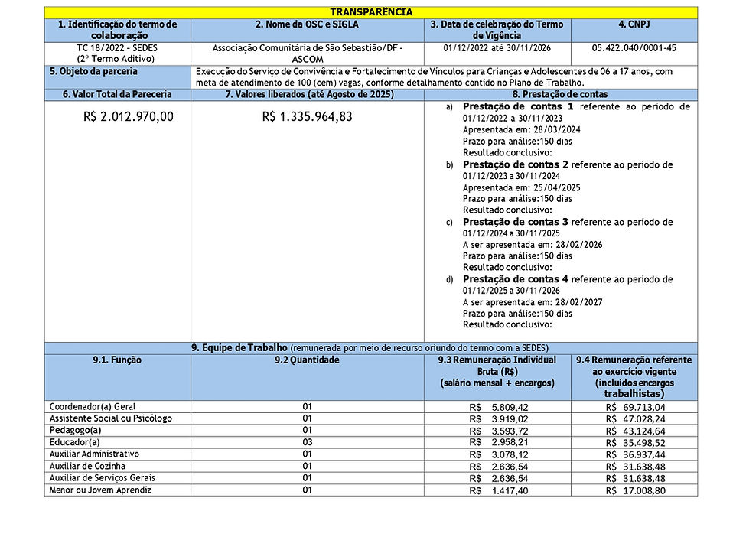Click 'A ser apresentada em: 28/02/2027'
The width and height of the screenshot is (746, 560).
pos(533,302)
